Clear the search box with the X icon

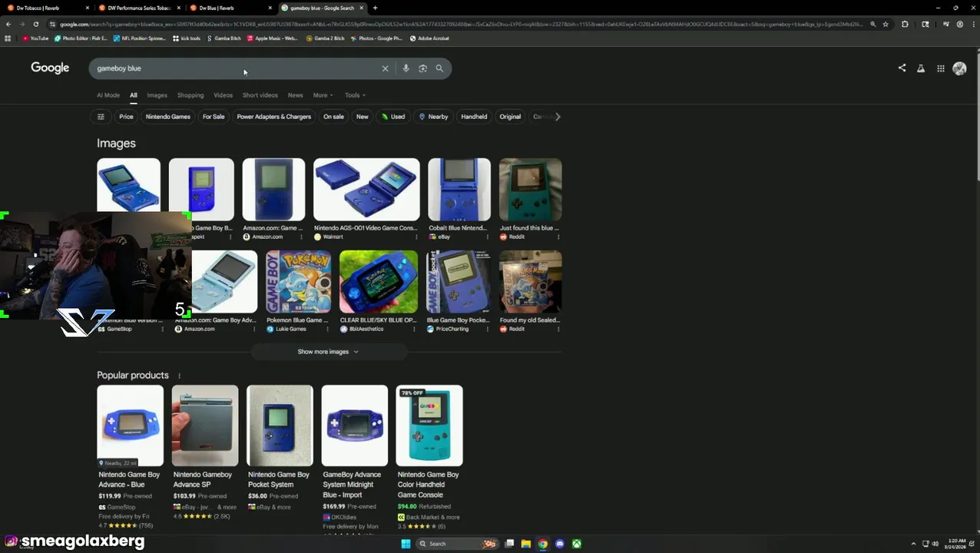[x=386, y=68]
